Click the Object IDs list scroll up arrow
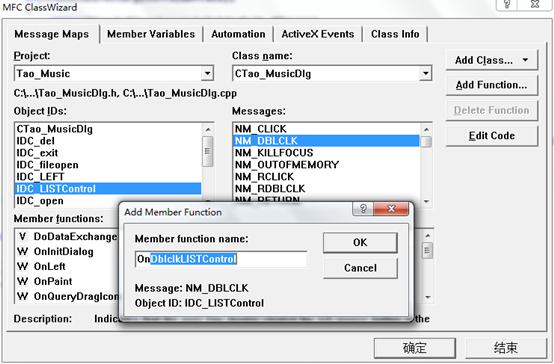Viewport: 554px width, 364px height. point(208,129)
